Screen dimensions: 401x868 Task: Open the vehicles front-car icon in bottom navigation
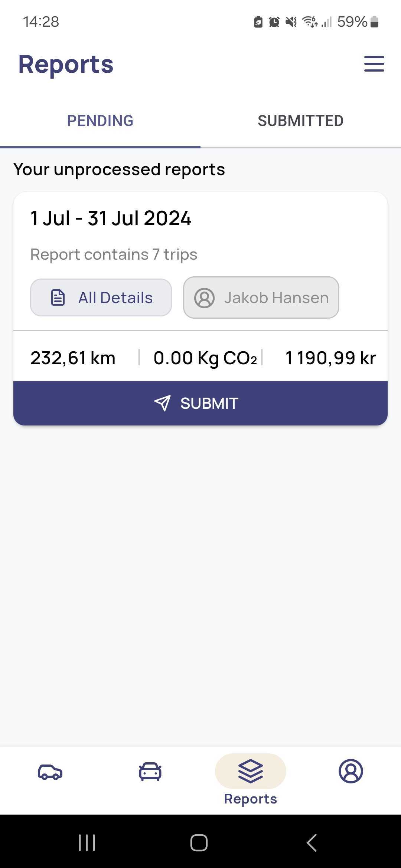tap(150, 772)
